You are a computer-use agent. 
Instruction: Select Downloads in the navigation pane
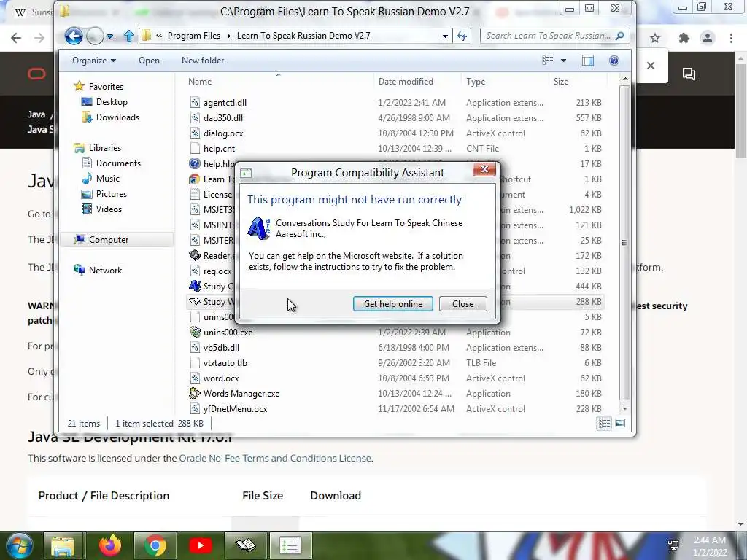(111, 117)
